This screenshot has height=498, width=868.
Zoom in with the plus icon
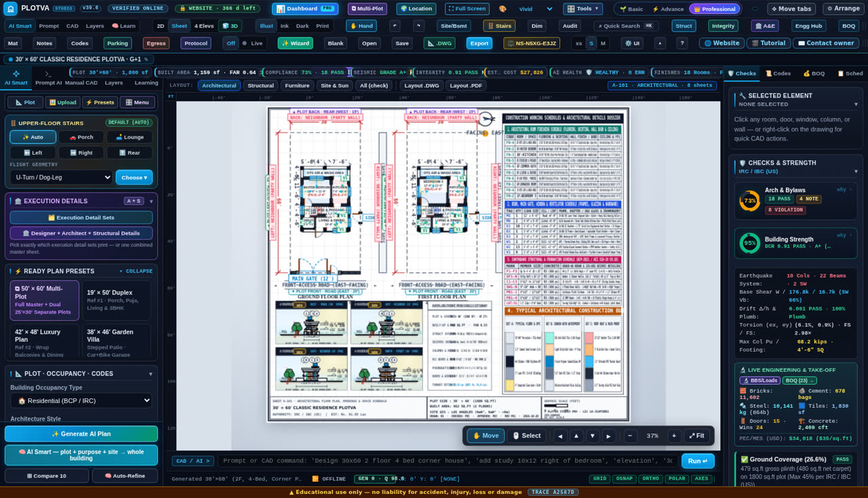click(x=674, y=436)
